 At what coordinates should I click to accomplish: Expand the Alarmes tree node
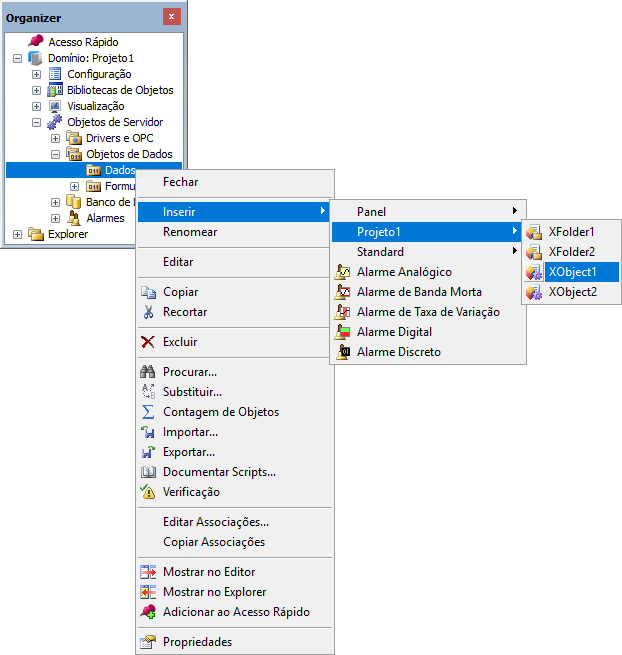(55, 218)
